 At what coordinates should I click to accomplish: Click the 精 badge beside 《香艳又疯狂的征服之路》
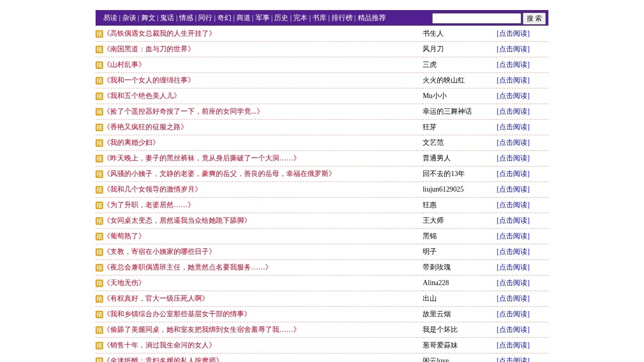coord(99,128)
